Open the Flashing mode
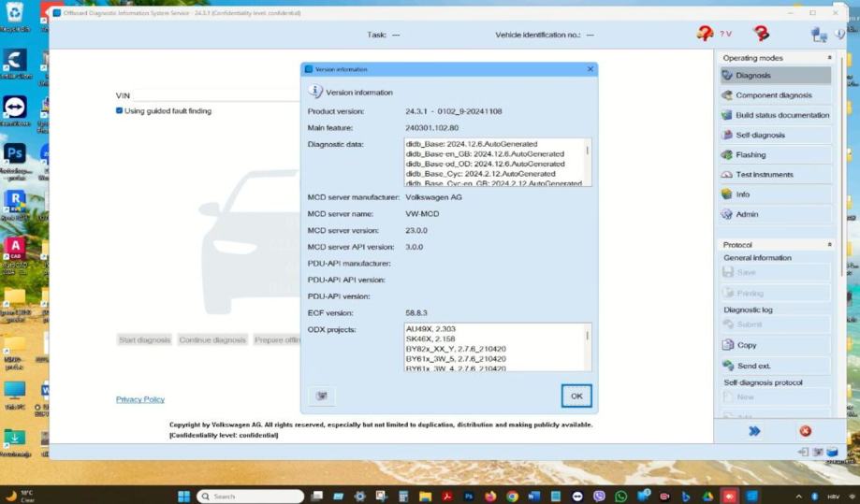 [x=776, y=154]
